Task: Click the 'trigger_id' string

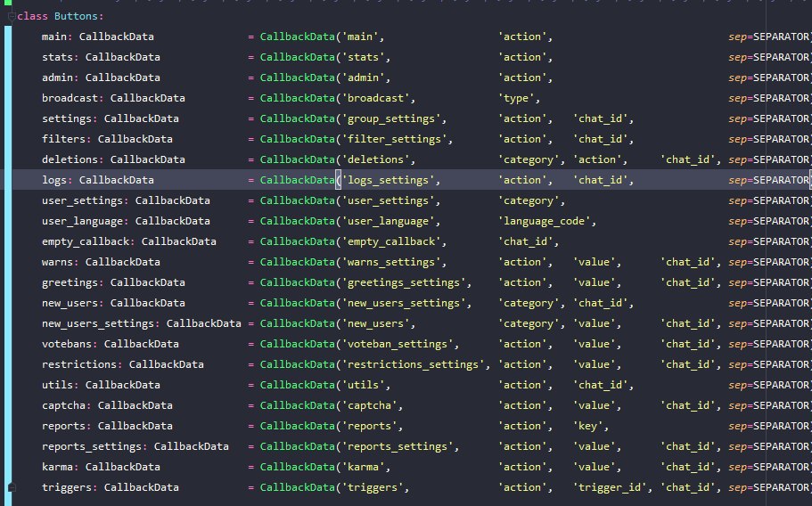Action: pyautogui.click(x=610, y=487)
